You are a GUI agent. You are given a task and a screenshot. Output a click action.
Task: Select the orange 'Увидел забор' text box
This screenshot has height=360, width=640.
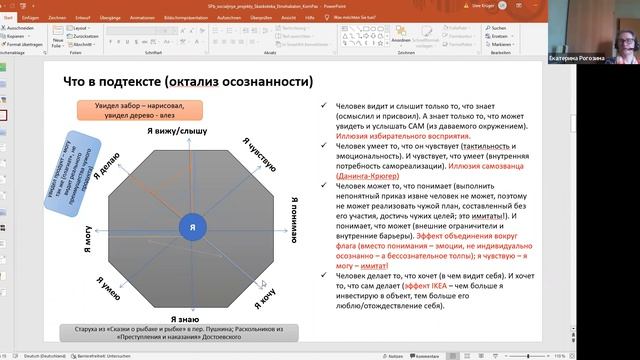[140, 110]
